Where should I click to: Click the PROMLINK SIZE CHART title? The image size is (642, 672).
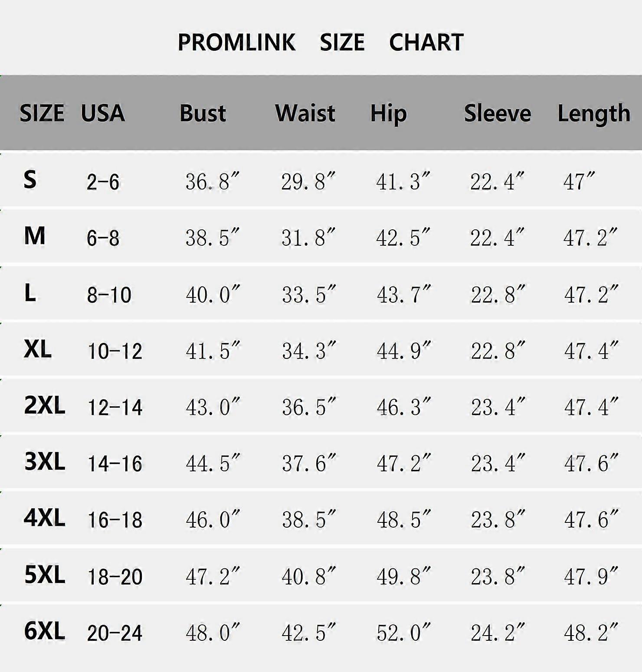pyautogui.click(x=321, y=42)
